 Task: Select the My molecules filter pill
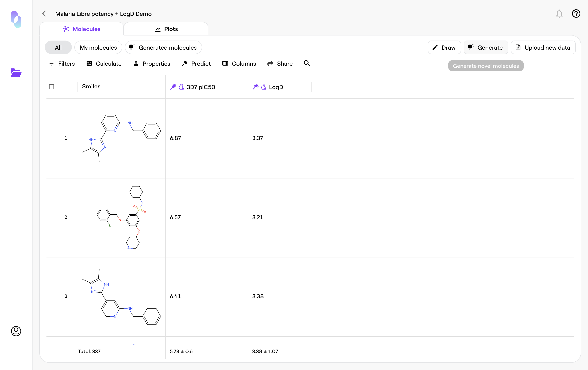[x=98, y=48]
